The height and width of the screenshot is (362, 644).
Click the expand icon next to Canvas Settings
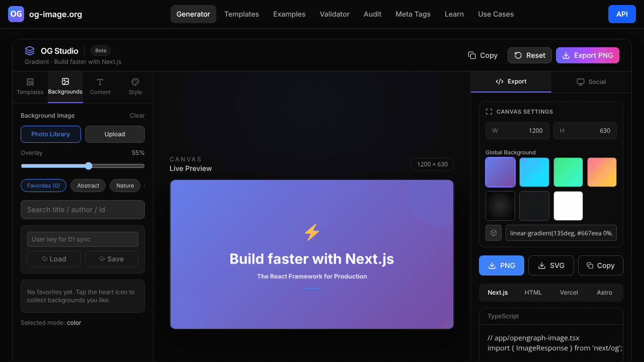[489, 112]
